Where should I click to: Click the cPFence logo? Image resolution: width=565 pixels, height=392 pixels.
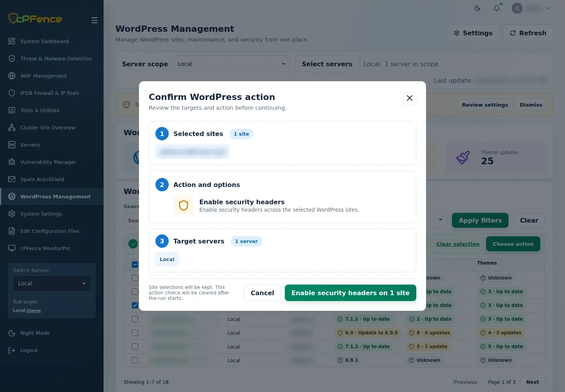point(35,18)
